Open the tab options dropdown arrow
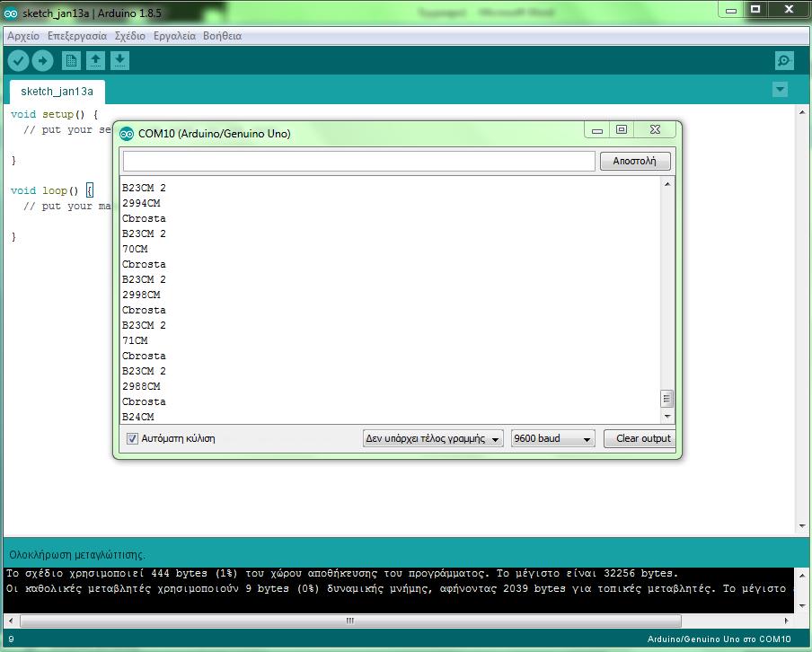Image resolution: width=812 pixels, height=652 pixels. pos(780,90)
